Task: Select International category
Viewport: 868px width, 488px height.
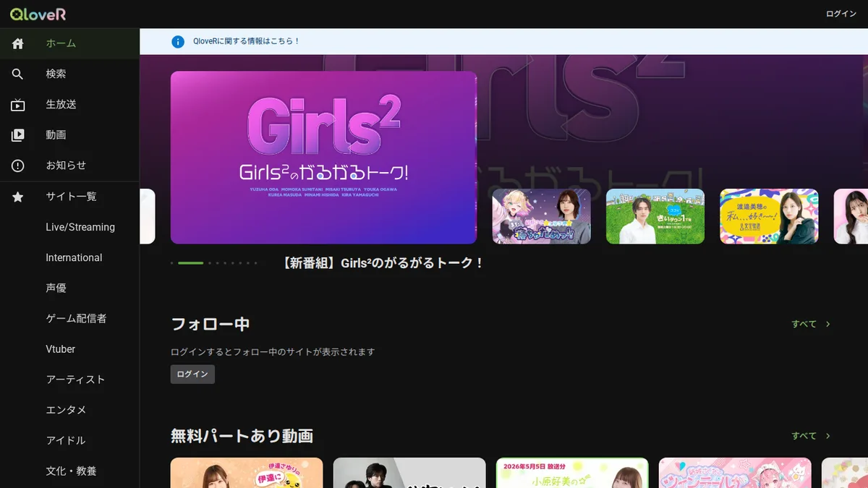Action: coord(69,257)
